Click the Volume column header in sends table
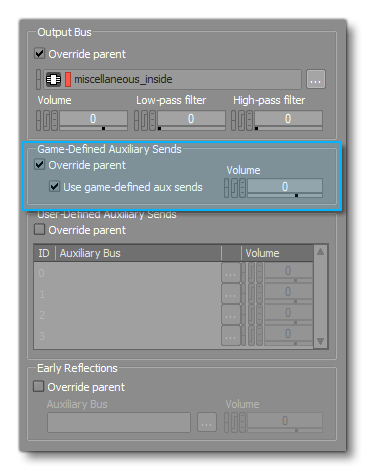The image size is (366, 471). (277, 253)
